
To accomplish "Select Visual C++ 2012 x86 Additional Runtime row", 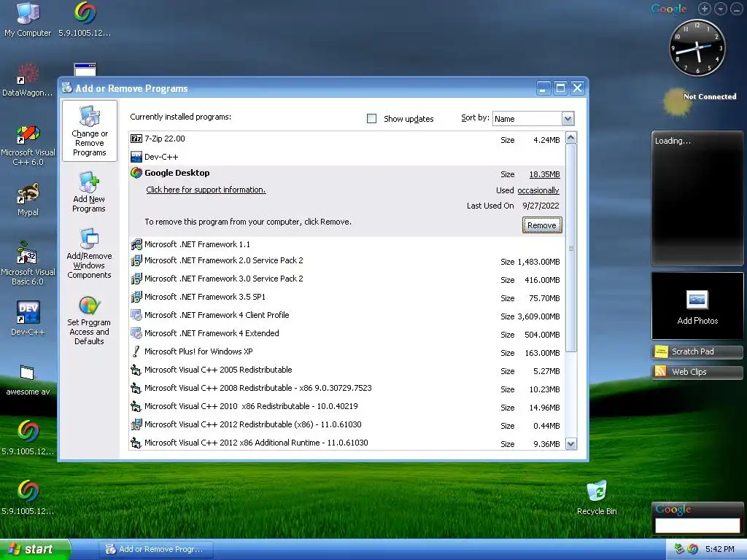I will (347, 443).
